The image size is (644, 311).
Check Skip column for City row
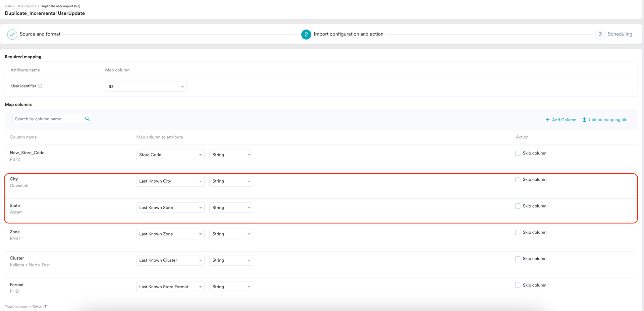[518, 180]
